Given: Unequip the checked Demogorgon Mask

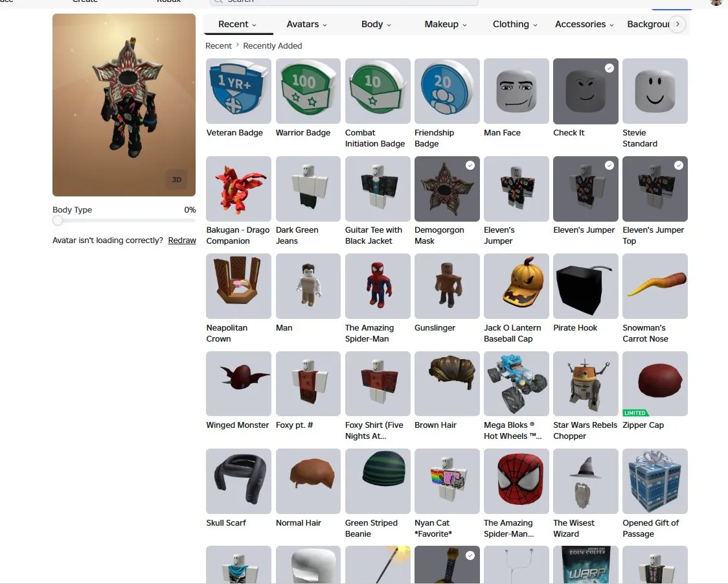Looking at the screenshot, I should (447, 189).
